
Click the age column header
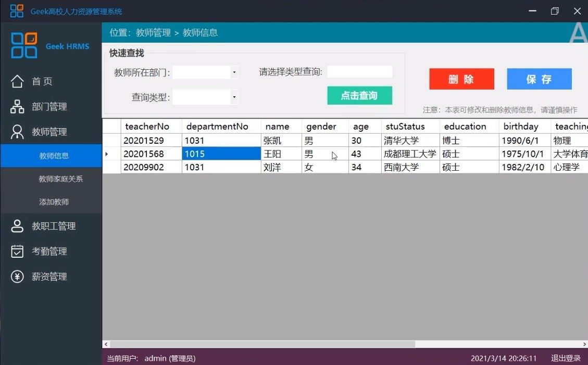(365, 127)
